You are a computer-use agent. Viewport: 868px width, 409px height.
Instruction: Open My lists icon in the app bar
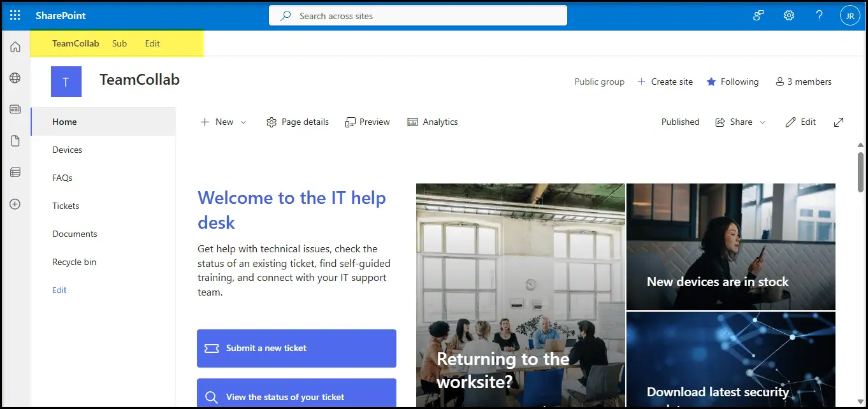pyautogui.click(x=15, y=172)
